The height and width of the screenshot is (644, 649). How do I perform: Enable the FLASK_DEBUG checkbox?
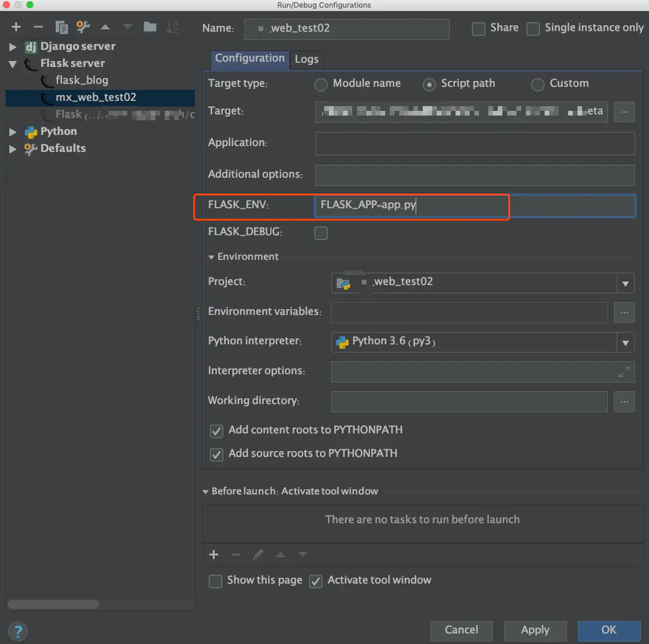click(x=321, y=233)
